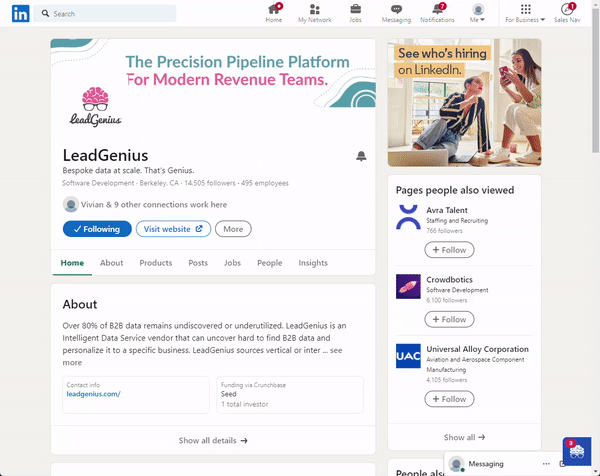600x476 pixels.
Task: Switch to the About tab
Action: [x=111, y=263]
